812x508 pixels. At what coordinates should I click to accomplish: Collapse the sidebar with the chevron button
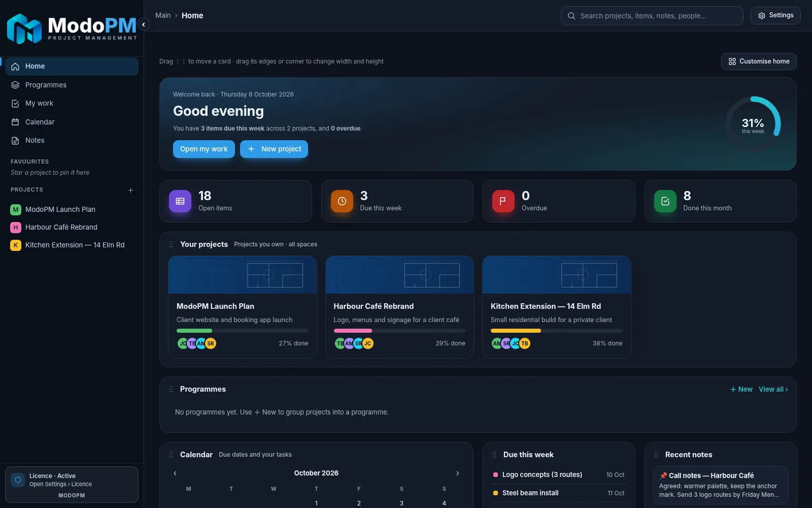point(144,24)
